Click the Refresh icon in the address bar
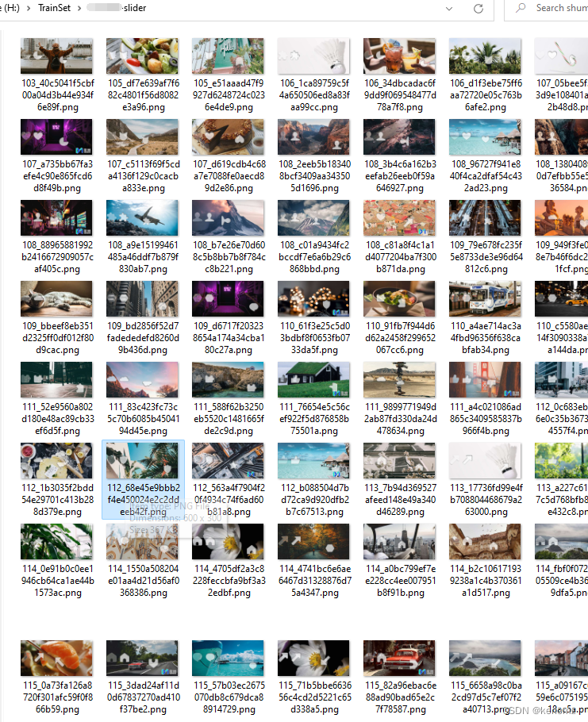This screenshot has width=588, height=722. 478,9
